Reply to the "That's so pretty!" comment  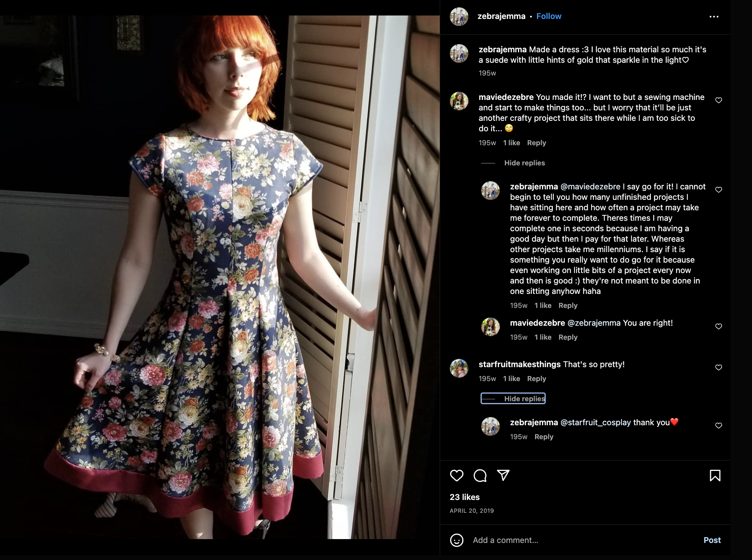536,379
